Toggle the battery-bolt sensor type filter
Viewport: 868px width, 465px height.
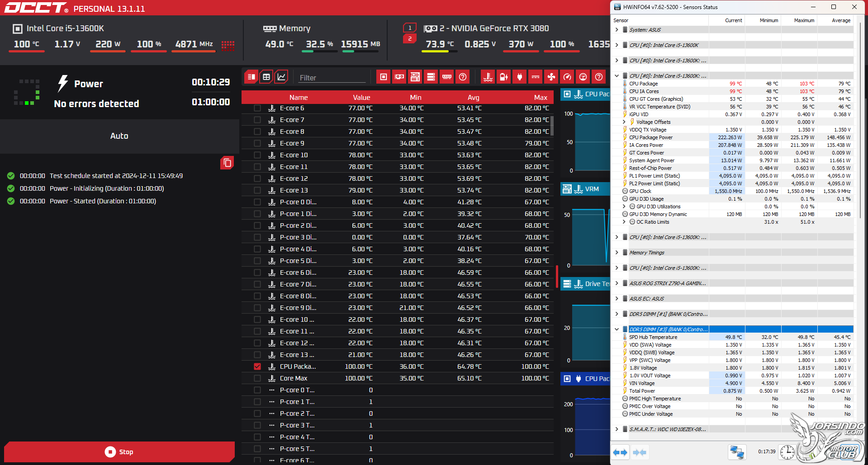[504, 77]
